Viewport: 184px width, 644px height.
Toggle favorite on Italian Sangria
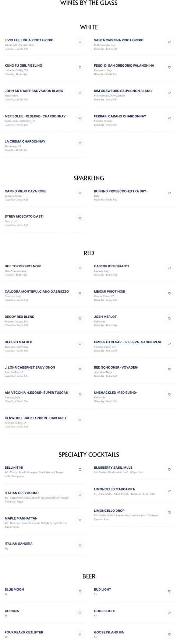pyautogui.click(x=80, y=546)
